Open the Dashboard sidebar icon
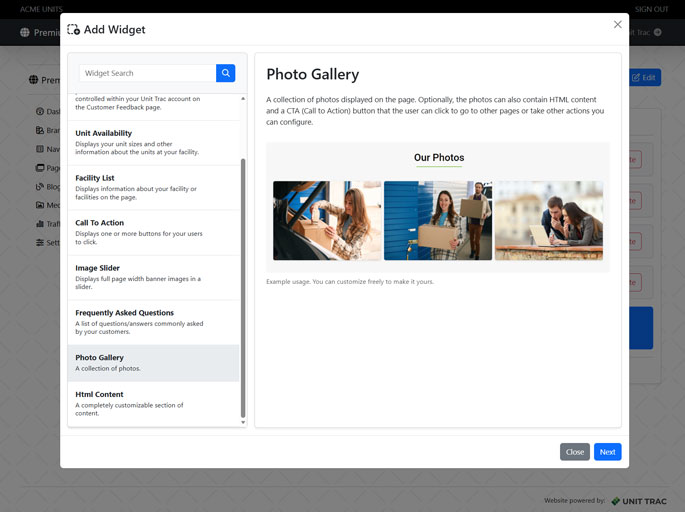This screenshot has width=685, height=512. [40, 111]
